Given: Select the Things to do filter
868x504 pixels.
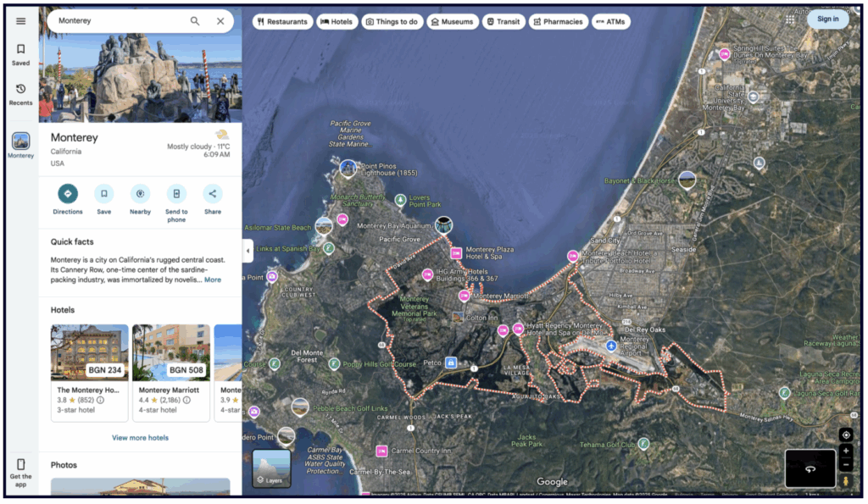Looking at the screenshot, I should (392, 22).
